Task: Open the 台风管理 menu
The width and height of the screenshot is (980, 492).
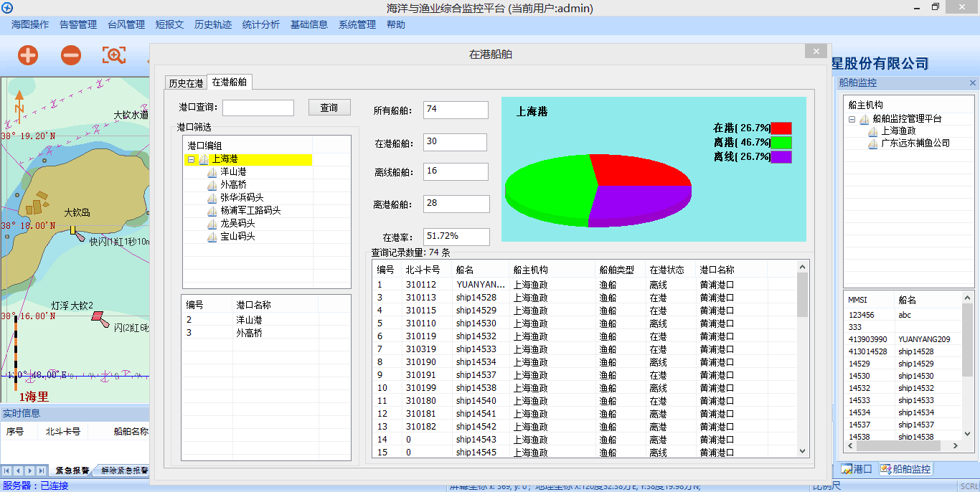Action: pyautogui.click(x=126, y=24)
